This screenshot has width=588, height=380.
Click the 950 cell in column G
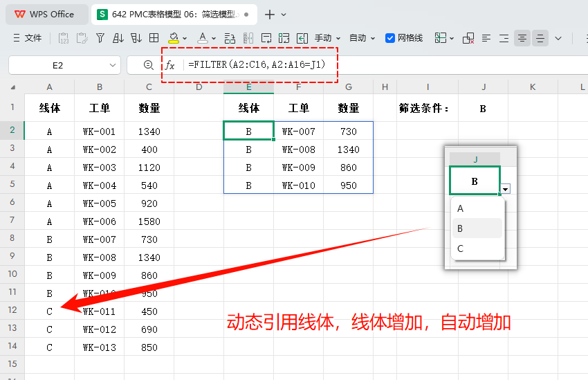[x=349, y=186]
